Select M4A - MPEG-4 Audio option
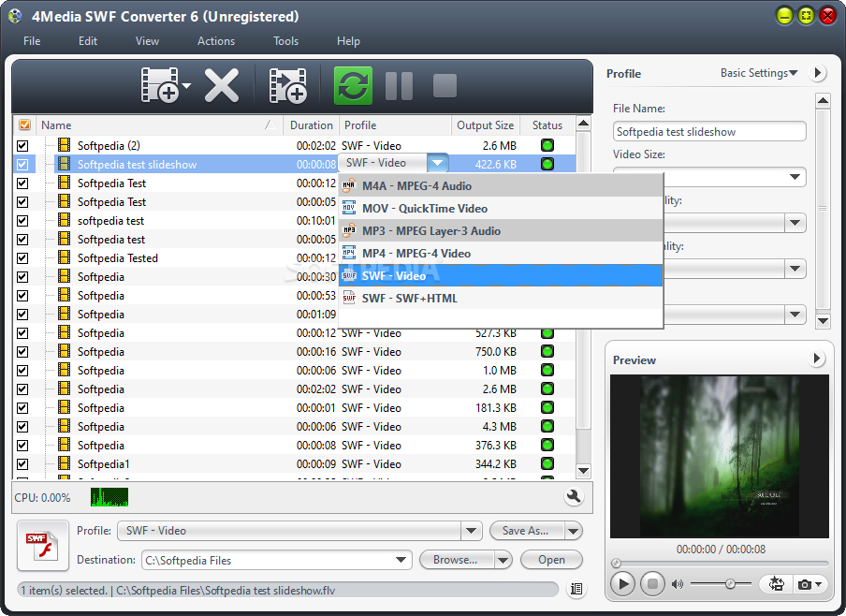 pyautogui.click(x=501, y=185)
